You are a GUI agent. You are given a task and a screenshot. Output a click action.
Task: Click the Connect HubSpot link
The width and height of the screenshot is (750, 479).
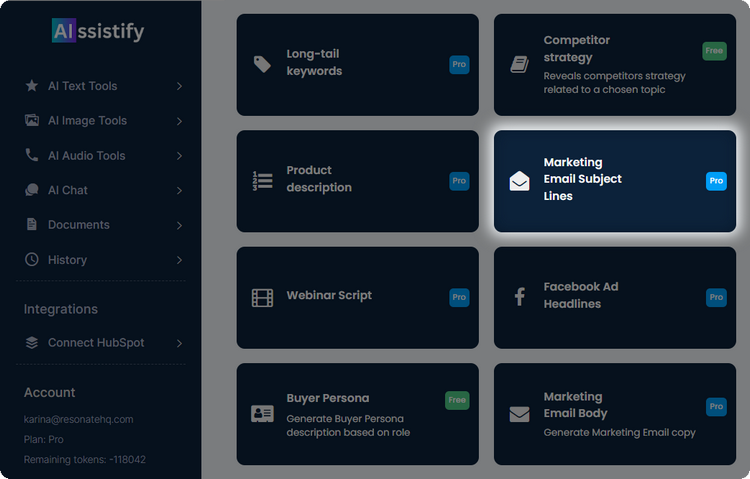point(96,343)
